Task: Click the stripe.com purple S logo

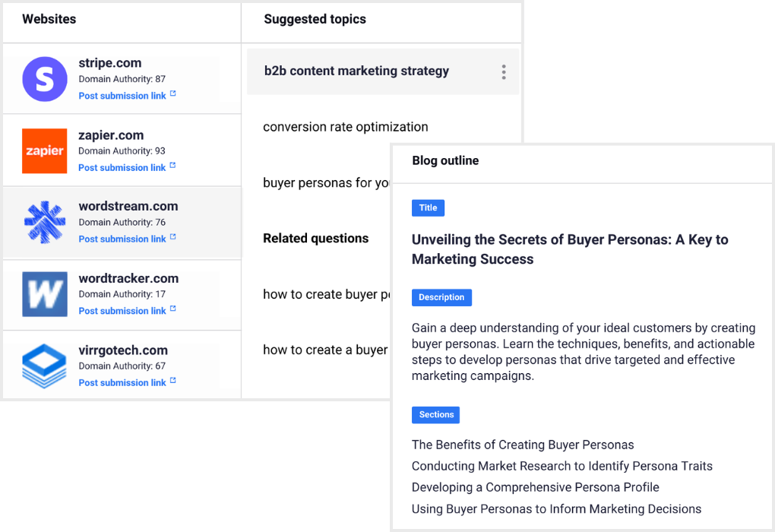Action: 45,79
